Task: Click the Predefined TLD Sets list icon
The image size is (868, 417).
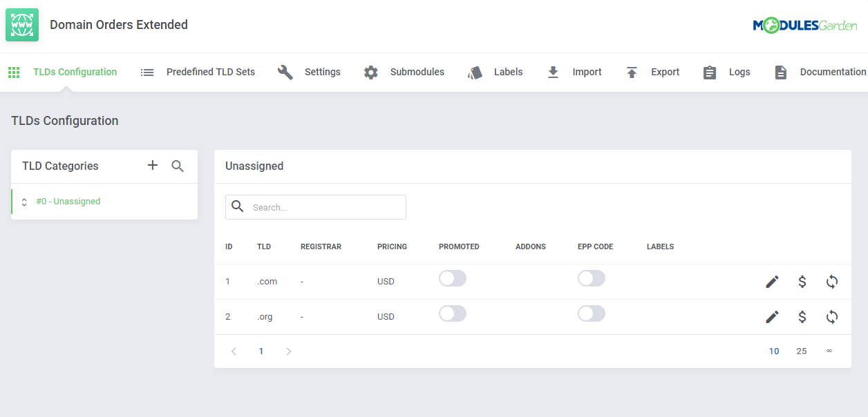Action: (147, 72)
